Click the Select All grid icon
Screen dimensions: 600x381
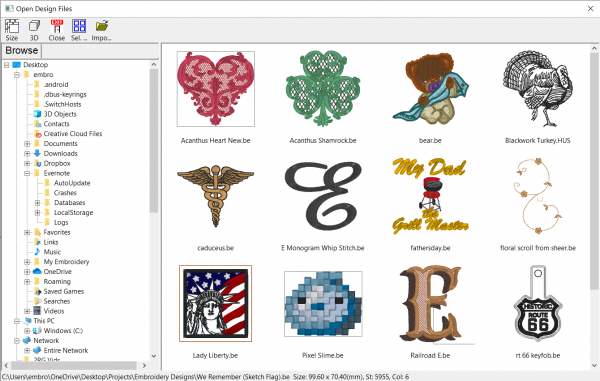point(79,26)
